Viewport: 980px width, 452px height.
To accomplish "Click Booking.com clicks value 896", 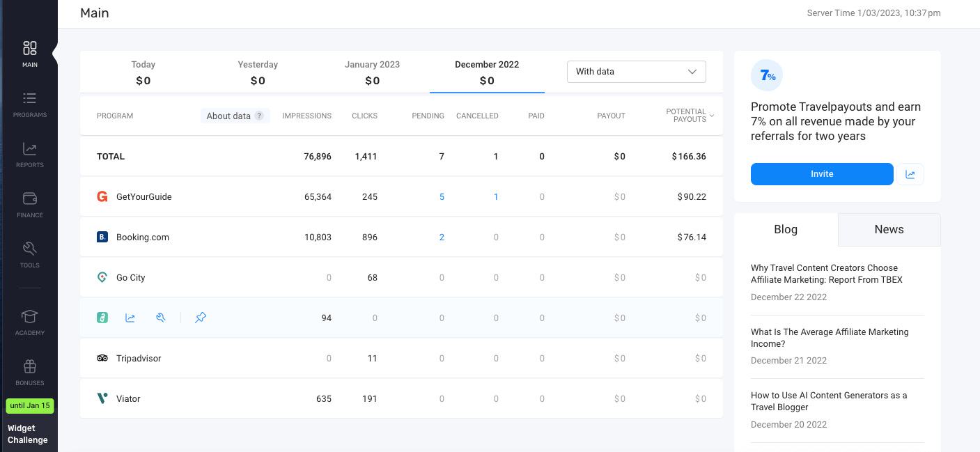I will point(369,237).
